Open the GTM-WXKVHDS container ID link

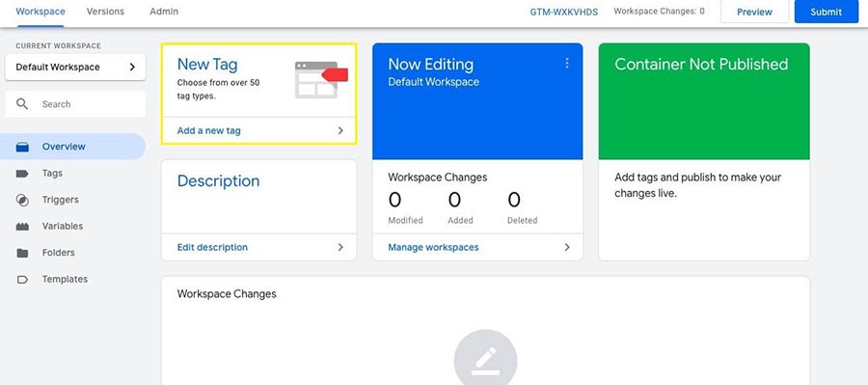coord(564,12)
